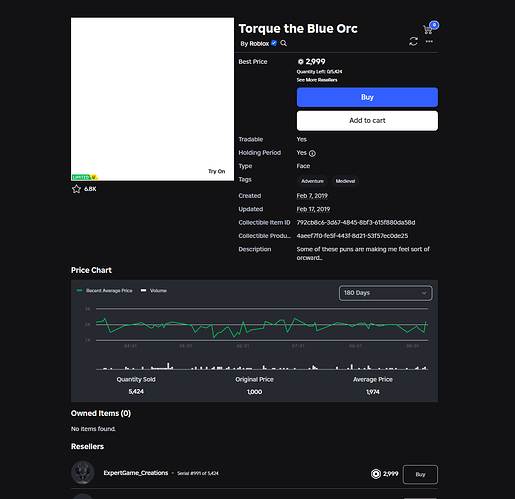Open See More Resellers link
The image size is (515, 499).
317,80
